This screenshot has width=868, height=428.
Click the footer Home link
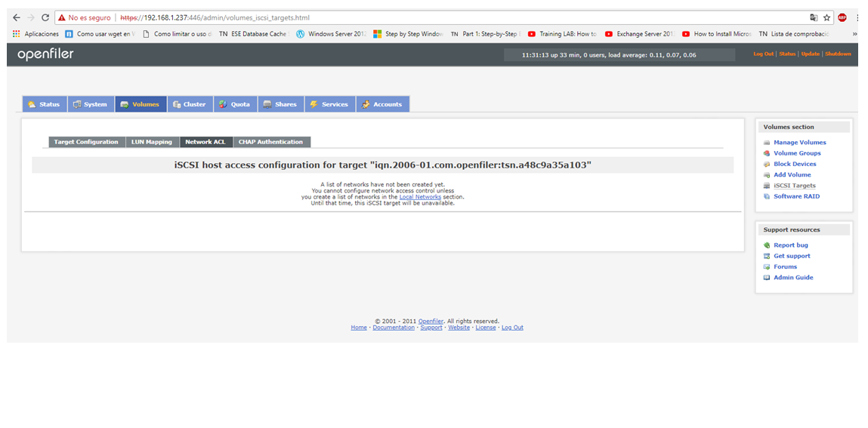point(359,328)
